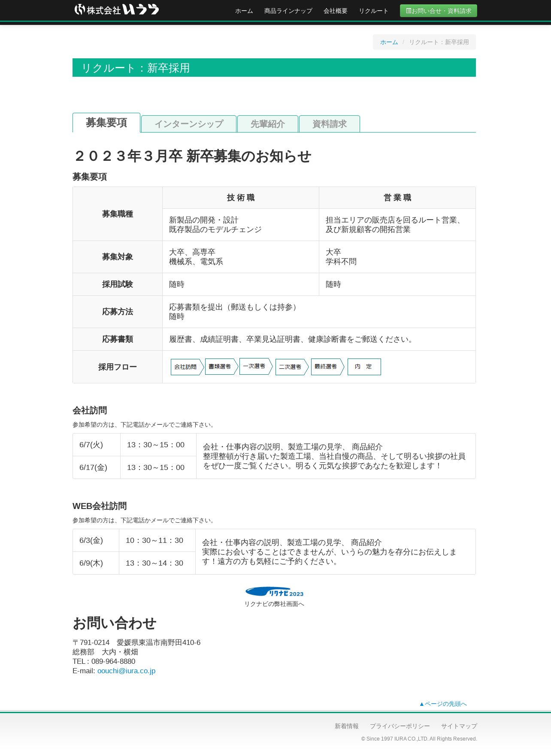Click the 10：30～11：30 time cell
The image size is (551, 756).
[157, 540]
